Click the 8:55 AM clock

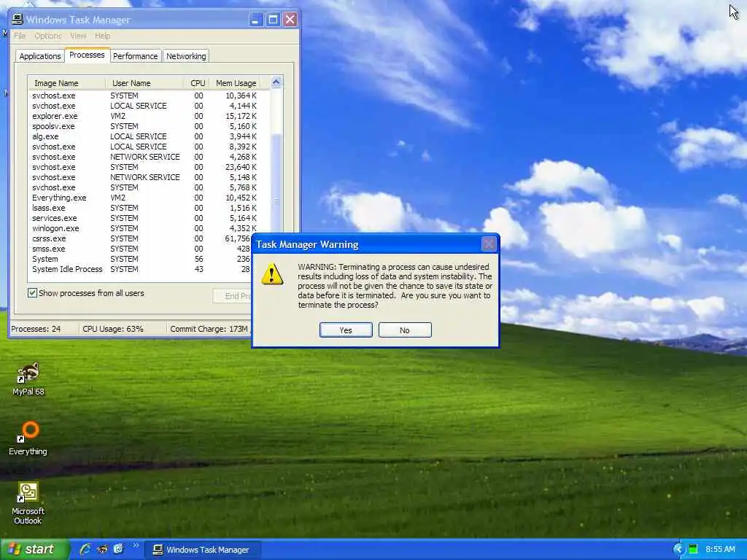pos(720,550)
